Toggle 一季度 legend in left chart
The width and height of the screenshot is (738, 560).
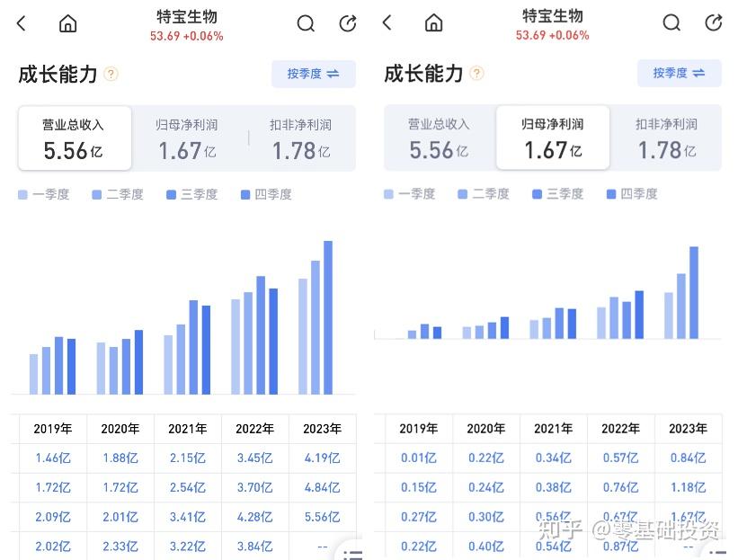click(44, 194)
